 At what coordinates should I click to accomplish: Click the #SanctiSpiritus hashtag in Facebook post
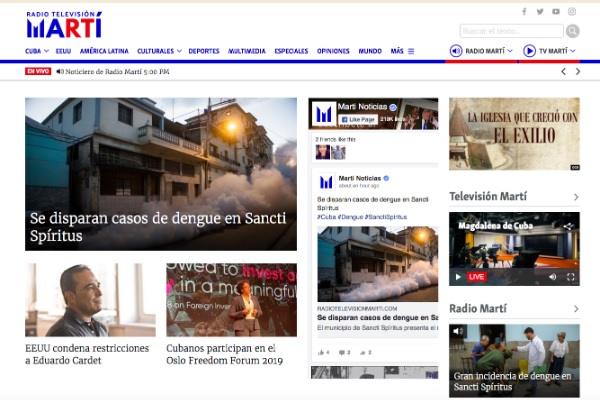click(386, 217)
